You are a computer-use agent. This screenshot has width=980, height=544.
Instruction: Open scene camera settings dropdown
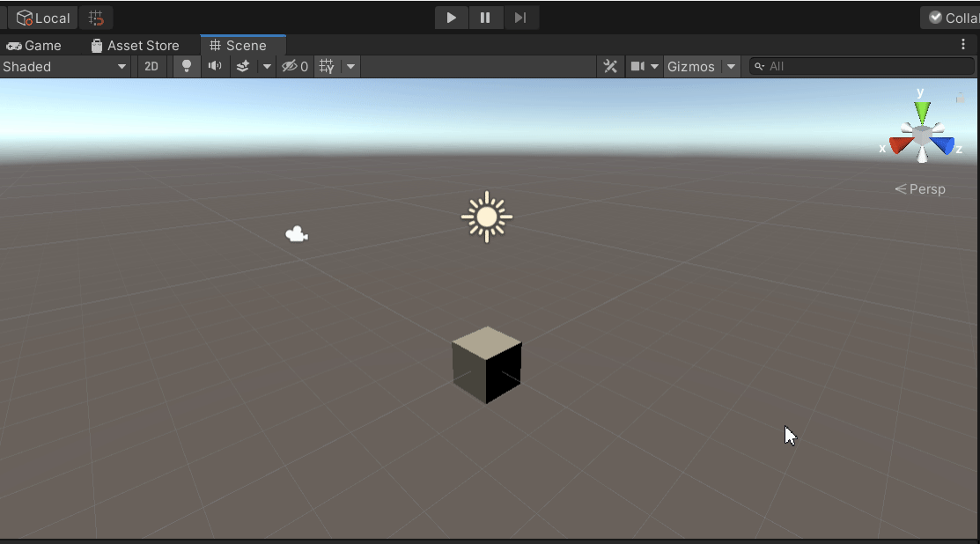tap(644, 66)
